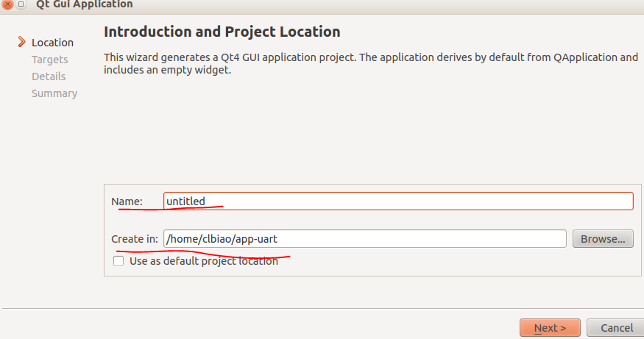Jump to the Summary step

(x=54, y=93)
